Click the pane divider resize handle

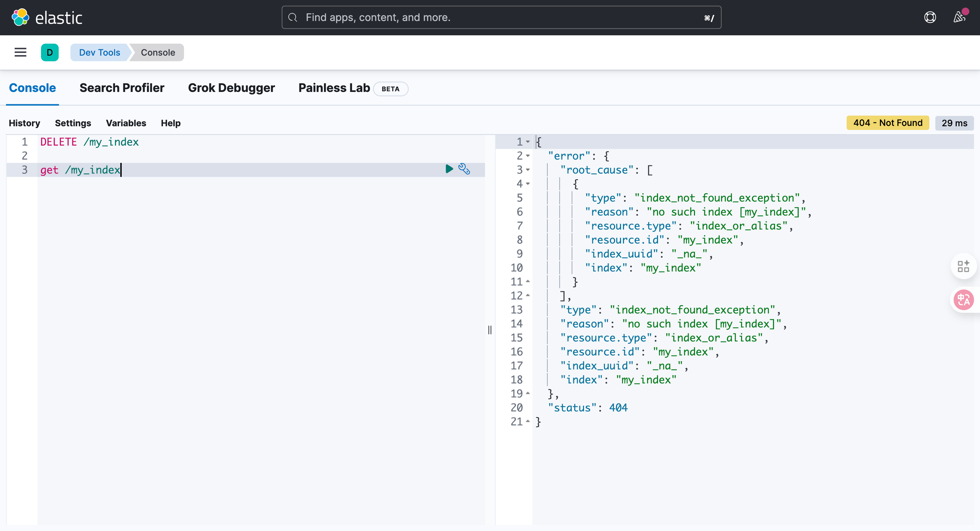click(490, 329)
